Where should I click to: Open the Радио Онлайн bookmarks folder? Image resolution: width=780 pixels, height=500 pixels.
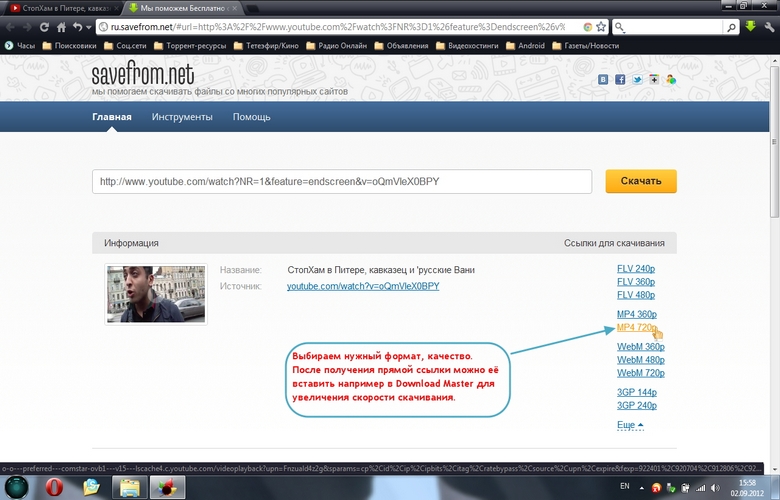point(337,46)
